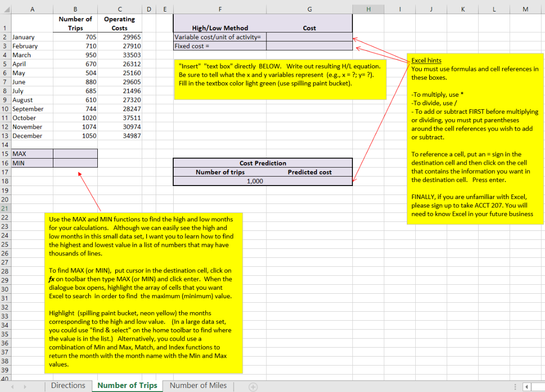Open the Directions sheet tab
The width and height of the screenshot is (545, 392).
(x=68, y=386)
